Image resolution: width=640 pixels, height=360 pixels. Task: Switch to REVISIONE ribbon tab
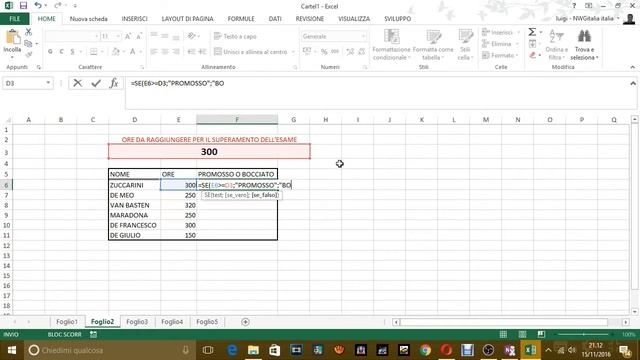310,19
